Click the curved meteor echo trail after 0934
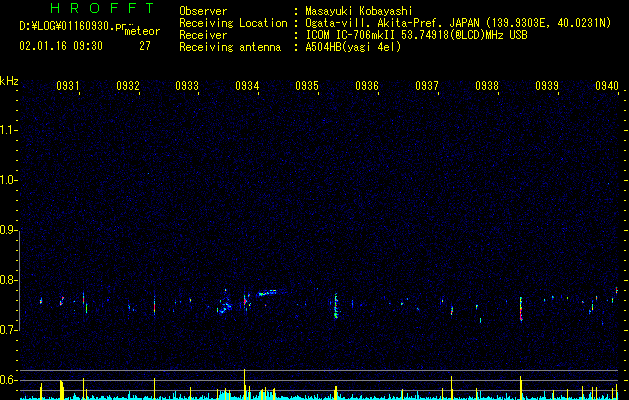The image size is (629, 400). tap(270, 292)
